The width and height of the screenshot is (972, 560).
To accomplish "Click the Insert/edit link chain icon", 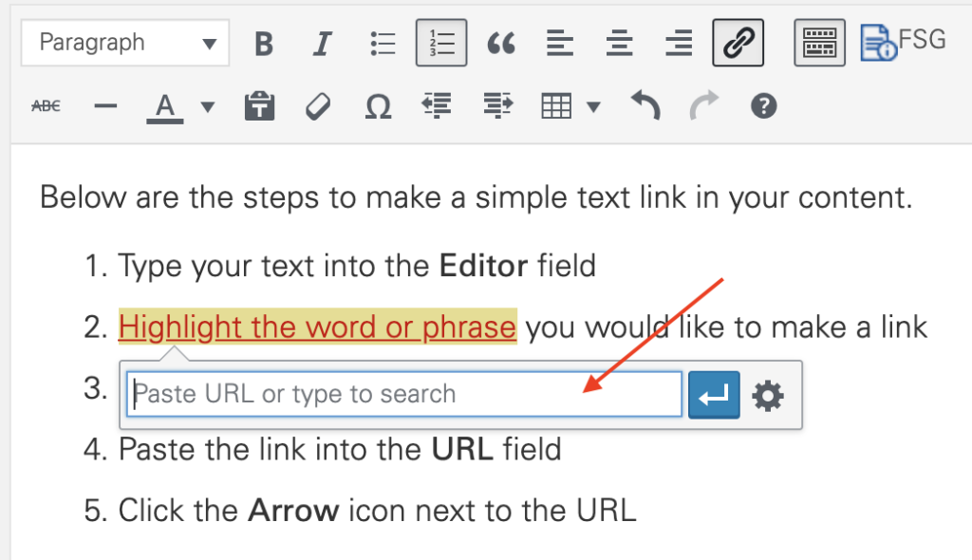I will 738,43.
